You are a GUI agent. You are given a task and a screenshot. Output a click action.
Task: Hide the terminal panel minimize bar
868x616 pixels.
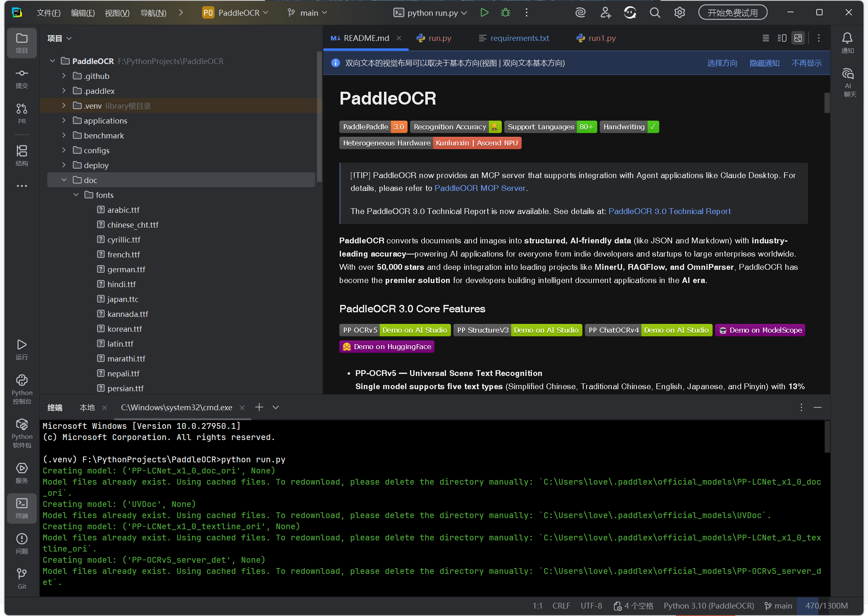tap(818, 407)
